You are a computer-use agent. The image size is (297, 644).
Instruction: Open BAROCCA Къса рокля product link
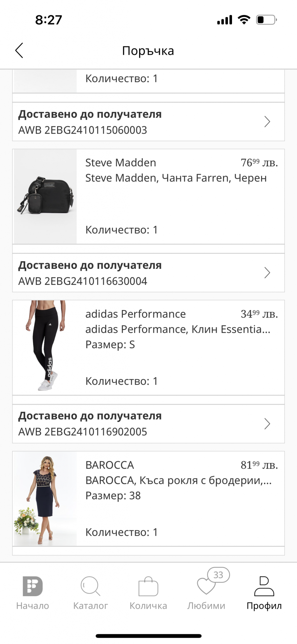point(178,480)
